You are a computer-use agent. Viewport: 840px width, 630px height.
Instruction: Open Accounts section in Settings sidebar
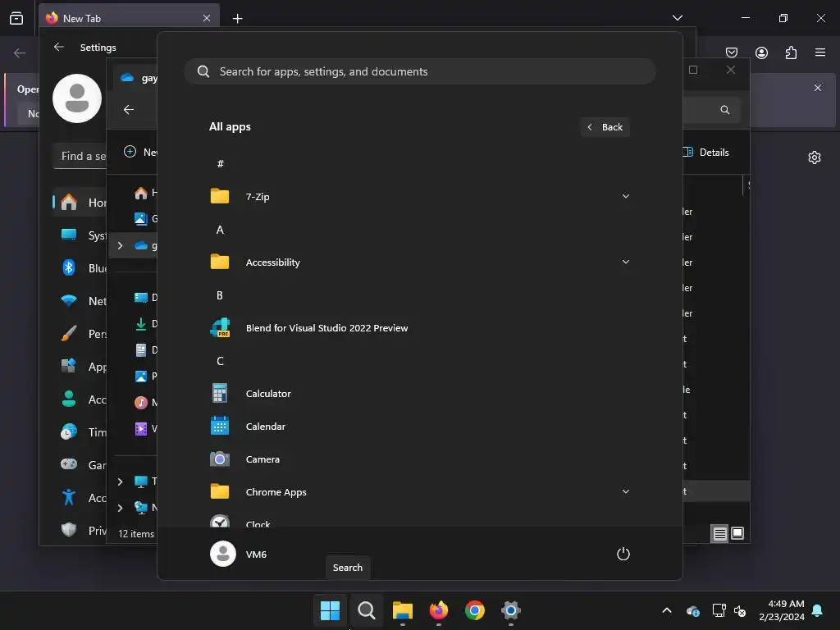click(x=80, y=399)
